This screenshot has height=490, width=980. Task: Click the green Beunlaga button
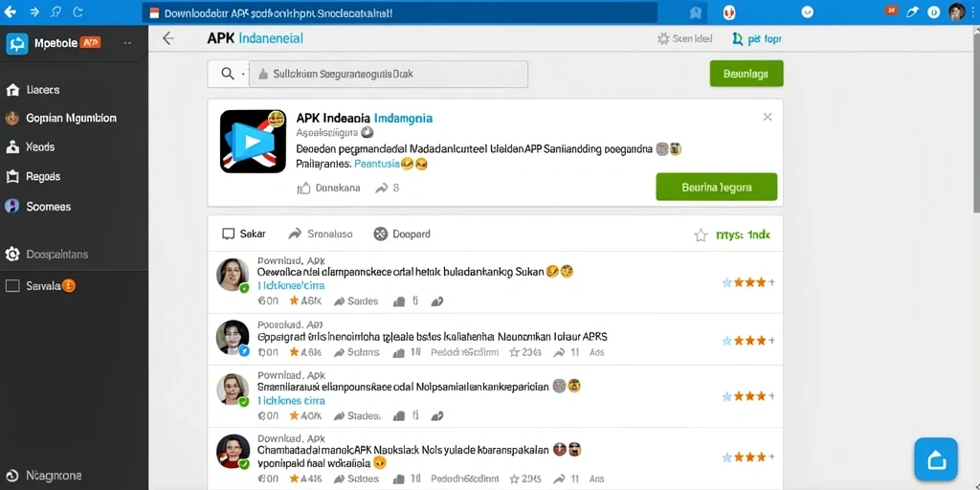tap(746, 74)
